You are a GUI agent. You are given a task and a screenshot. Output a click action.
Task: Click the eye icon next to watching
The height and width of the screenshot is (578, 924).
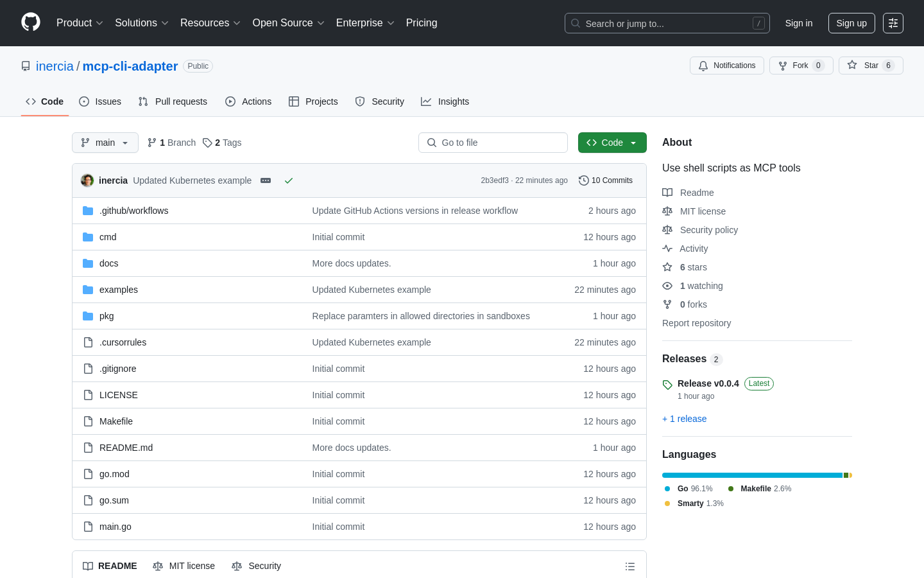tap(667, 286)
